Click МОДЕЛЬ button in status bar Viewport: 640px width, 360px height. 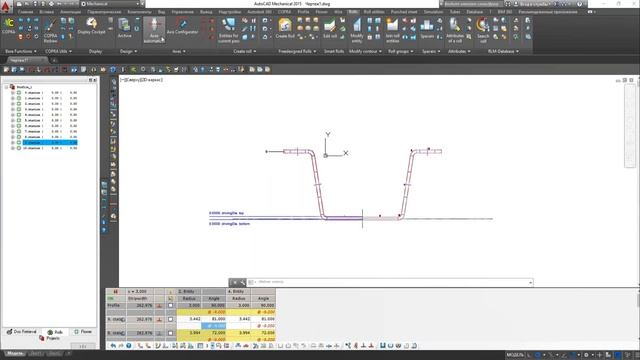point(515,355)
